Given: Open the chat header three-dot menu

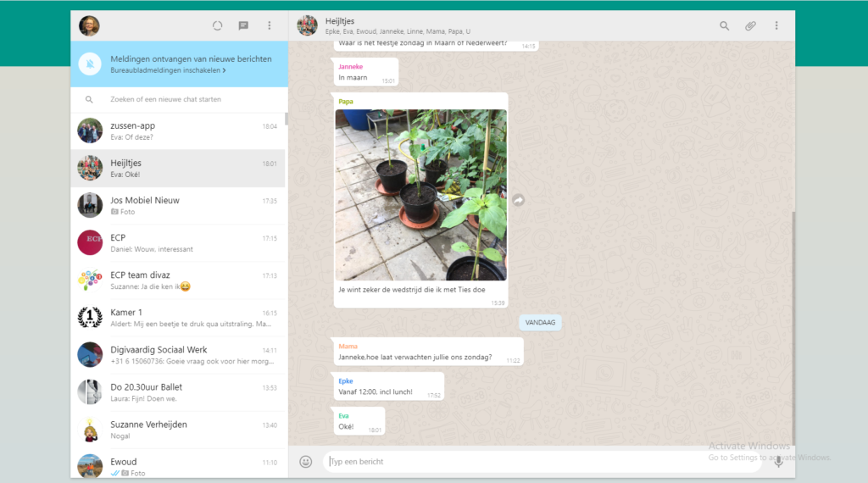Looking at the screenshot, I should click(x=776, y=25).
